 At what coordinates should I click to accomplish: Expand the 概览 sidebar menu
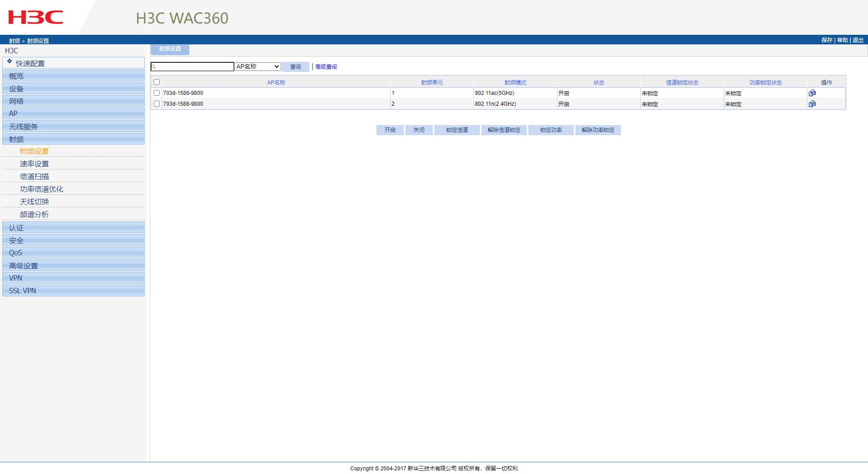tap(73, 76)
